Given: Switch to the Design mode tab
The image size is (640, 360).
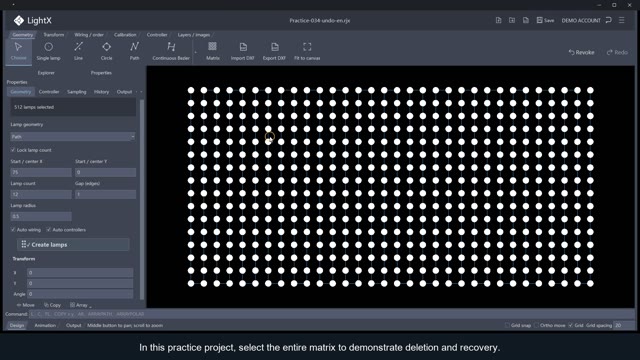Looking at the screenshot, I should tap(17, 325).
